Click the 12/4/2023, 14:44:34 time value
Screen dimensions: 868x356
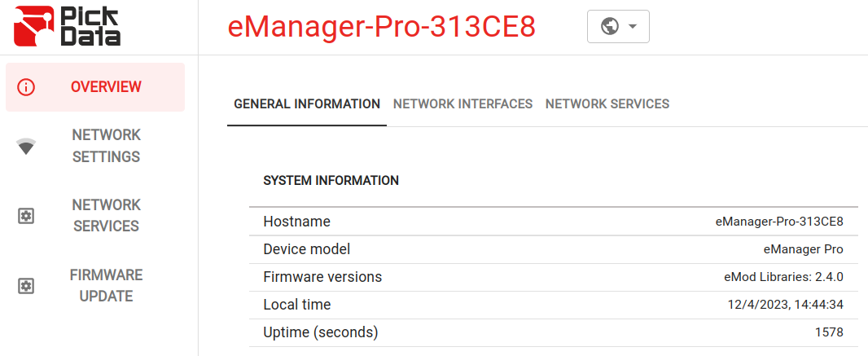pos(786,305)
